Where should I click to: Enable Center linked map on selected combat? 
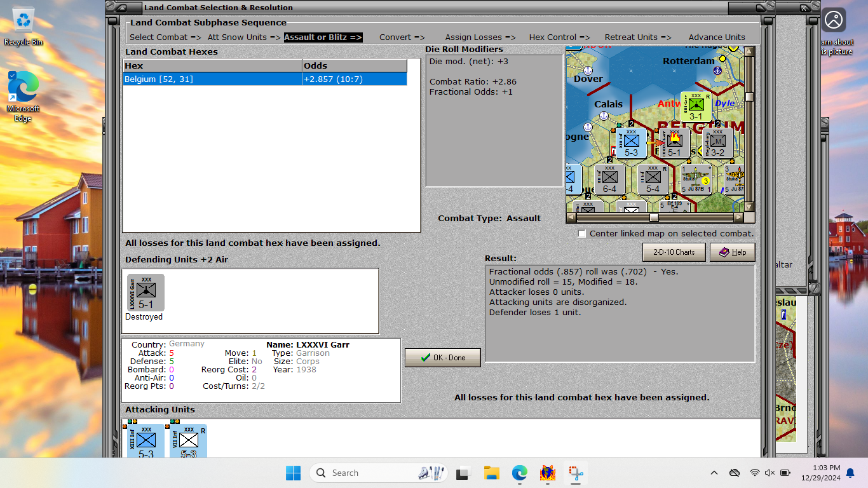coord(581,233)
